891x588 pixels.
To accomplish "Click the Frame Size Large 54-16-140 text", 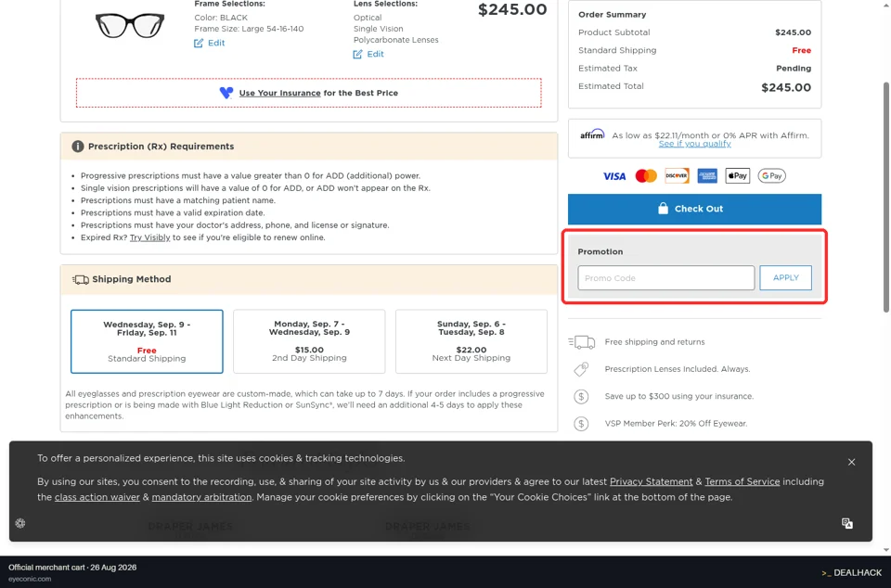I will [249, 29].
